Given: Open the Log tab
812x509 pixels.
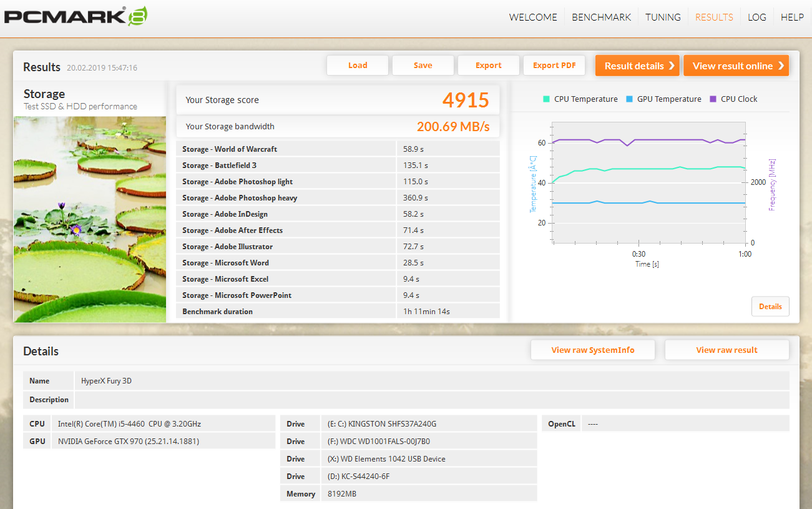Looking at the screenshot, I should tap(757, 17).
